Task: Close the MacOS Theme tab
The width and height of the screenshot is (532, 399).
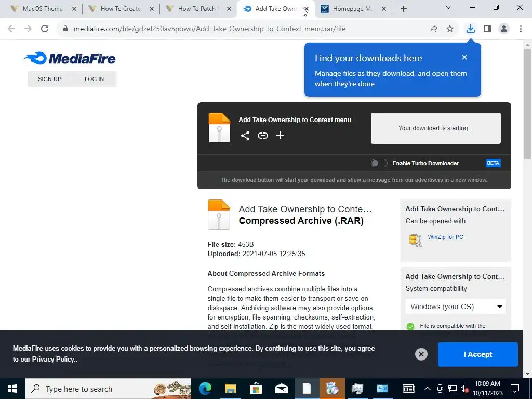Action: pyautogui.click(x=74, y=9)
